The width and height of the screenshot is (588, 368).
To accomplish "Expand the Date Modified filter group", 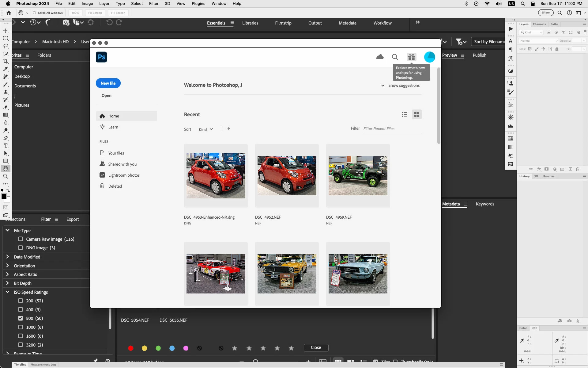I will 8,257.
